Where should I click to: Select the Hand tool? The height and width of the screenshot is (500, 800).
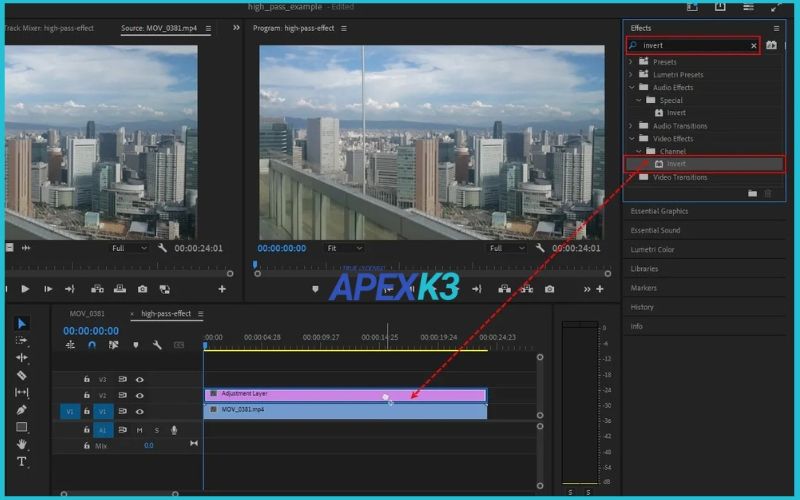coord(22,444)
